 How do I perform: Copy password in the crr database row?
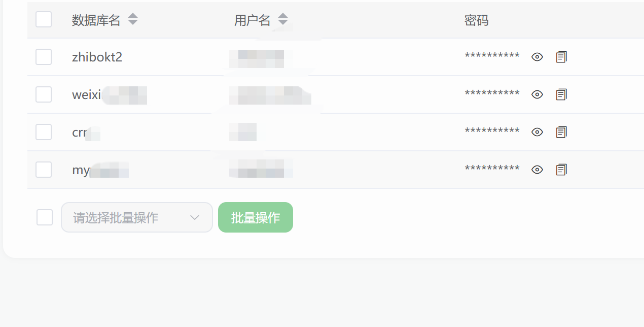click(x=561, y=132)
